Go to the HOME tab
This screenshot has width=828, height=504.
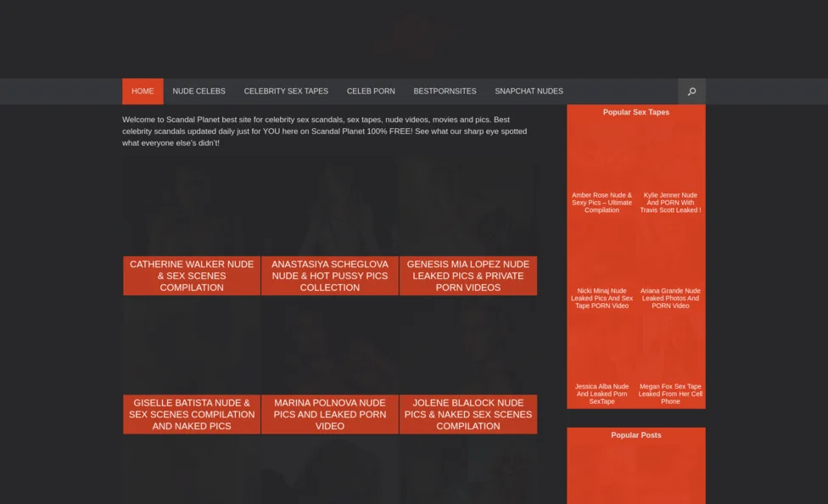tap(143, 92)
